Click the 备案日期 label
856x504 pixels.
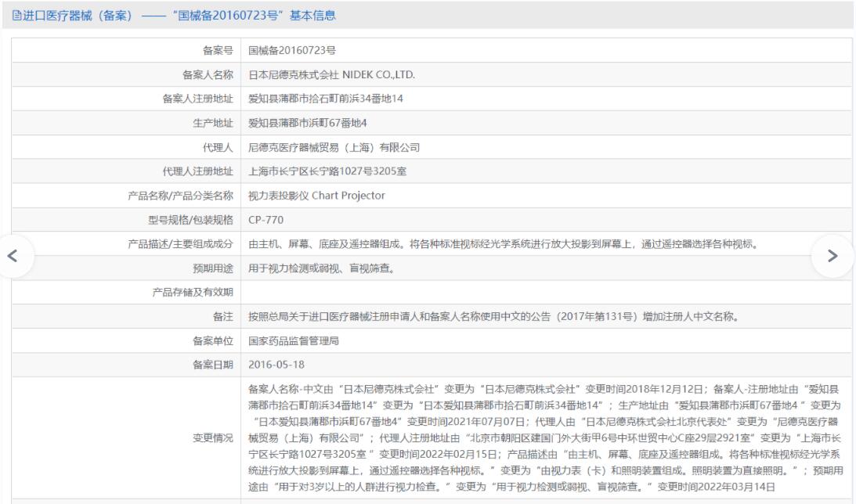(x=213, y=365)
